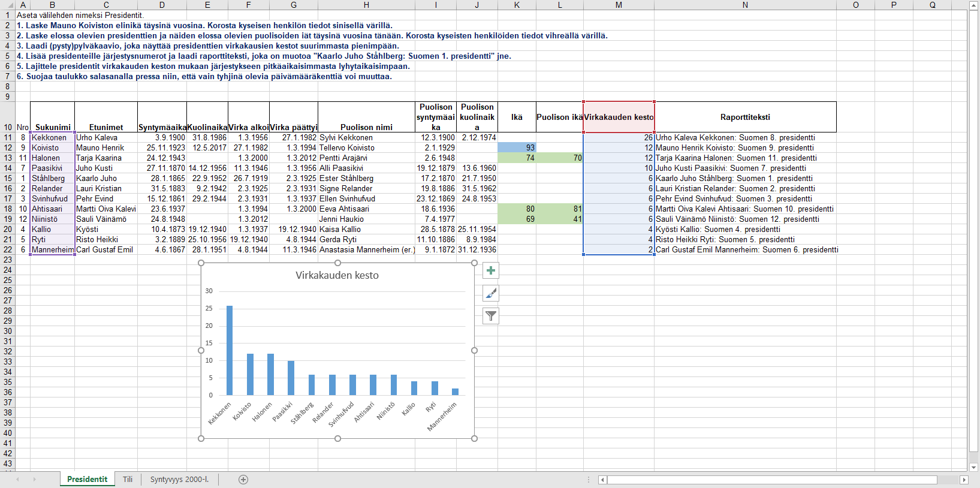Open the Chart Elements plus button
The image size is (980, 488).
tap(491, 271)
